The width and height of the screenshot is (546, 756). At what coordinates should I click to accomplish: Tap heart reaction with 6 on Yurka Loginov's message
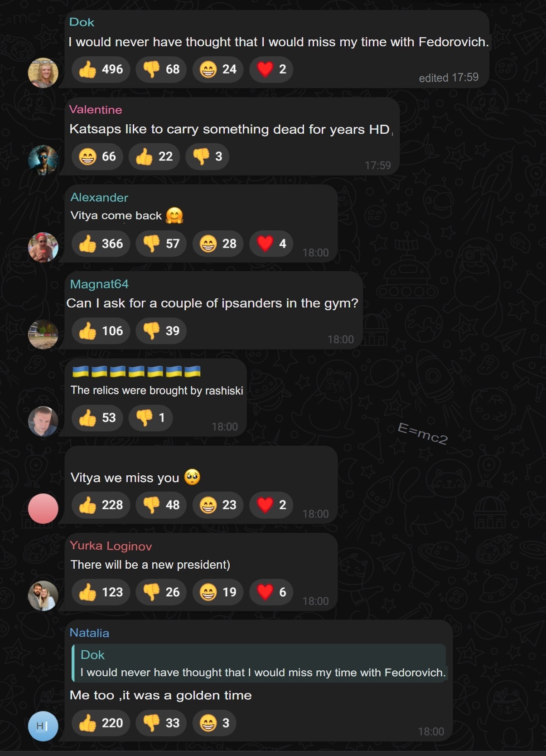[x=271, y=592]
